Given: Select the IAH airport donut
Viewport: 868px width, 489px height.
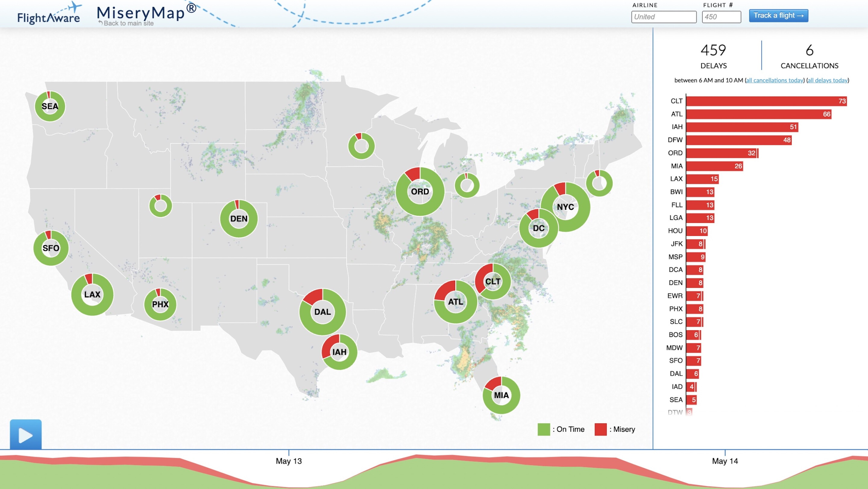Looking at the screenshot, I should (339, 352).
